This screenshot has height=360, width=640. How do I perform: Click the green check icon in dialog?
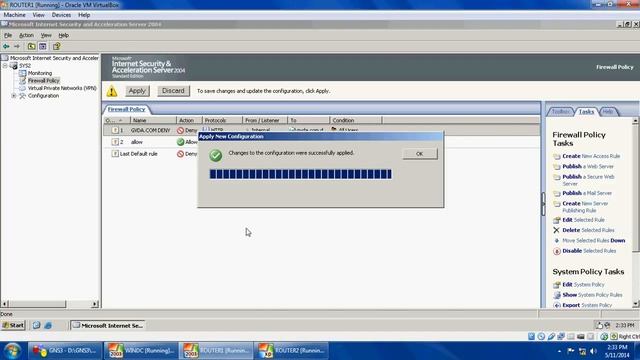click(x=216, y=155)
